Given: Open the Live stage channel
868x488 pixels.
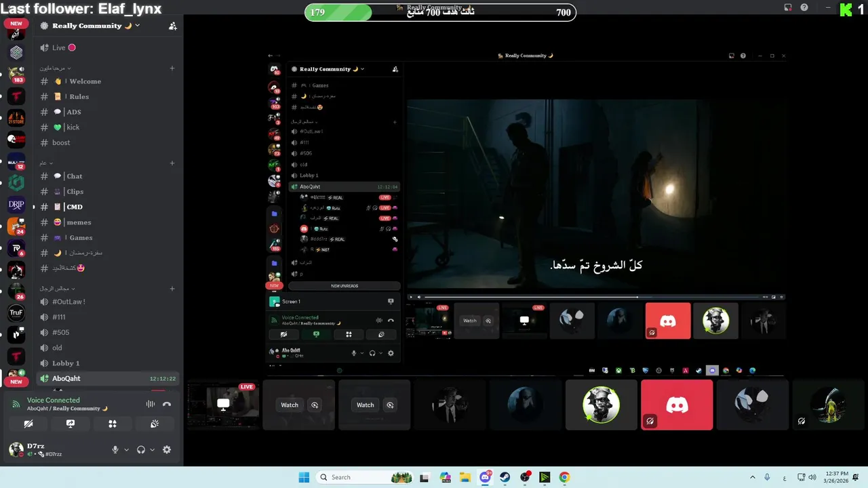Looking at the screenshot, I should (x=108, y=47).
